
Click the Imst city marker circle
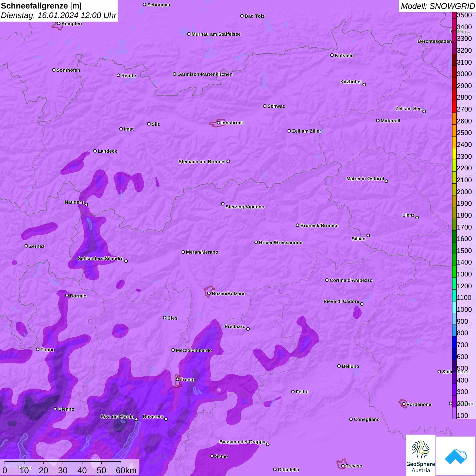[x=121, y=129]
